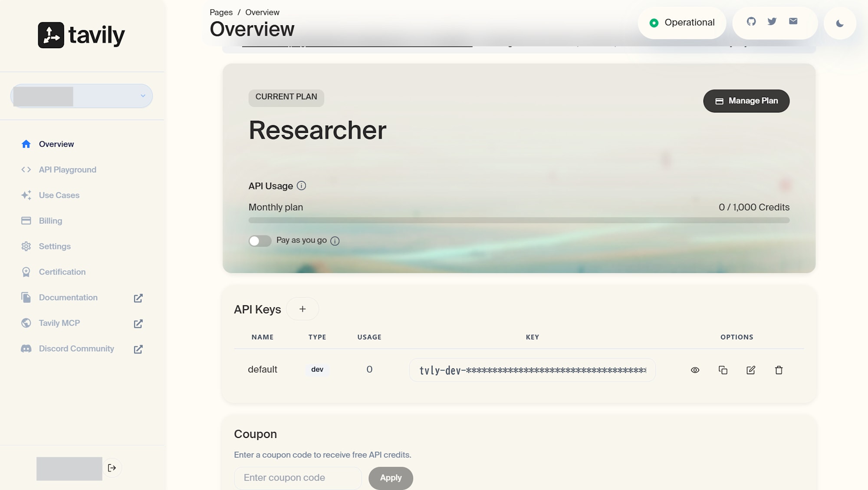Screen dimensions: 868x490
Task: Copy the default API key
Action: [723, 370]
